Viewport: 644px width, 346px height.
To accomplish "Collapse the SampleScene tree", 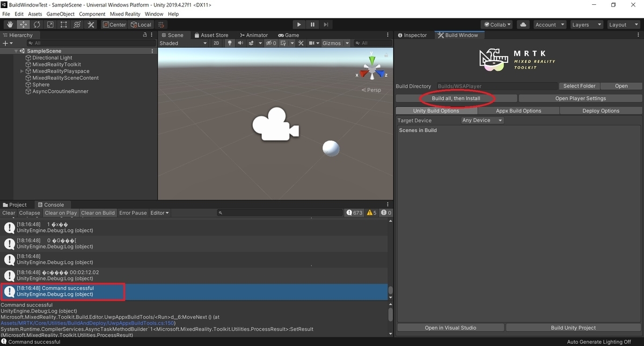I will pyautogui.click(x=16, y=51).
